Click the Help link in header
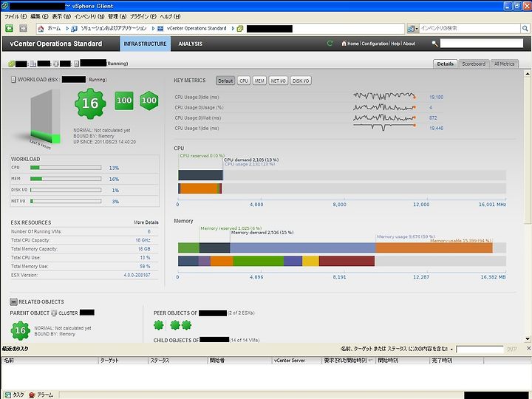Screen dimensions: 532x399 pos(395,44)
